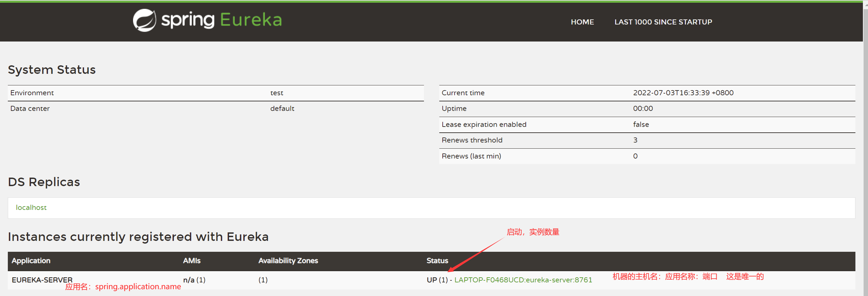
Task: Select the data center value default
Action: [282, 109]
